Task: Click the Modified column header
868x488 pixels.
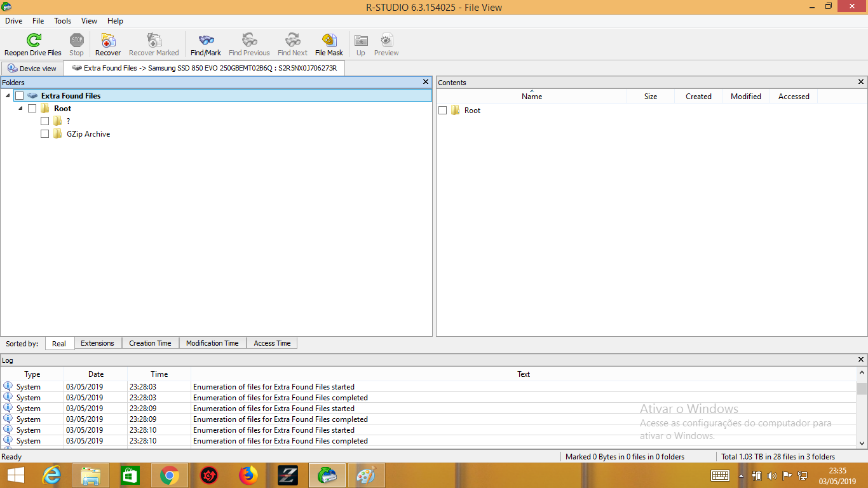Action: pos(746,97)
